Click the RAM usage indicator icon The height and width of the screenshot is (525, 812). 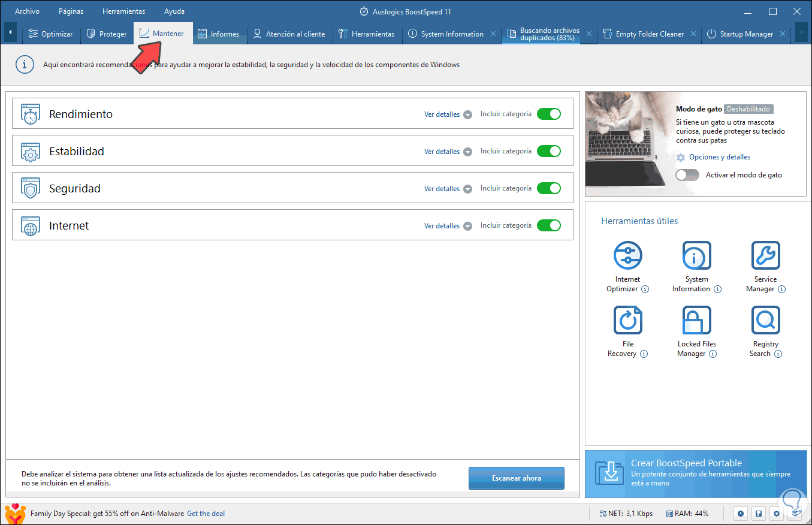[x=670, y=514]
